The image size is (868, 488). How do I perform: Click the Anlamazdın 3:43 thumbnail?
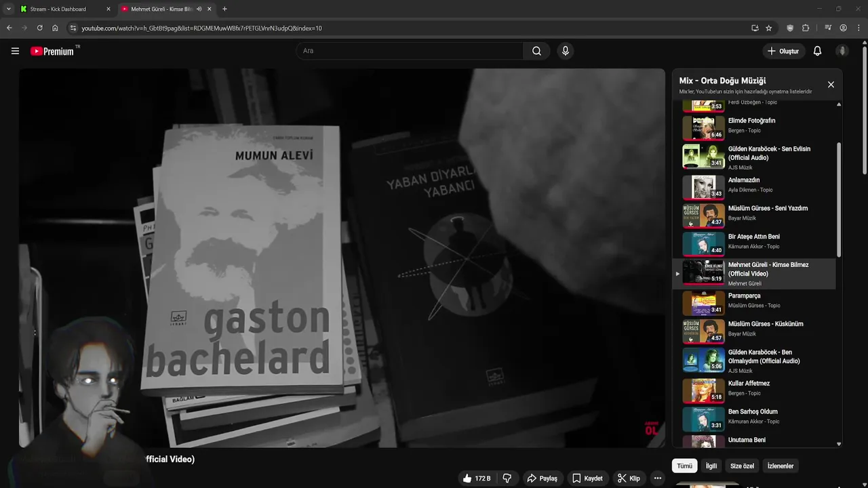(703, 187)
